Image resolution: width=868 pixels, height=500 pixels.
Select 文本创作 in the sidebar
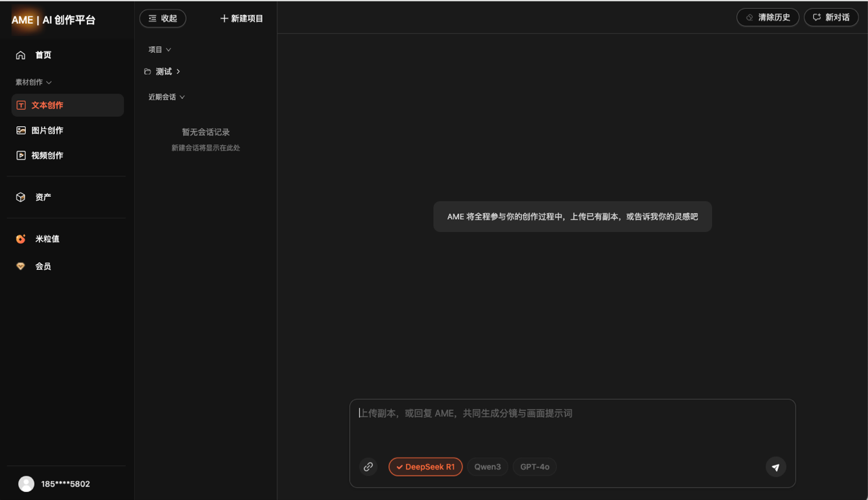pyautogui.click(x=68, y=105)
